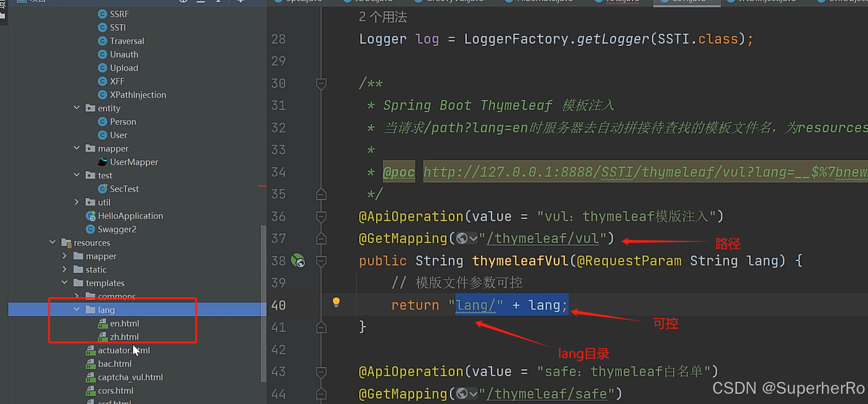Image resolution: width=868 pixels, height=404 pixels.
Task: Click the project tree vertical scrollbar
Action: (x=263, y=303)
